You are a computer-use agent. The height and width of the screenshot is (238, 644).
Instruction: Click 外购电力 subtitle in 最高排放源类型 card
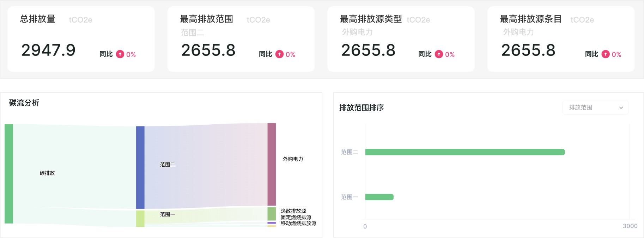(x=357, y=32)
